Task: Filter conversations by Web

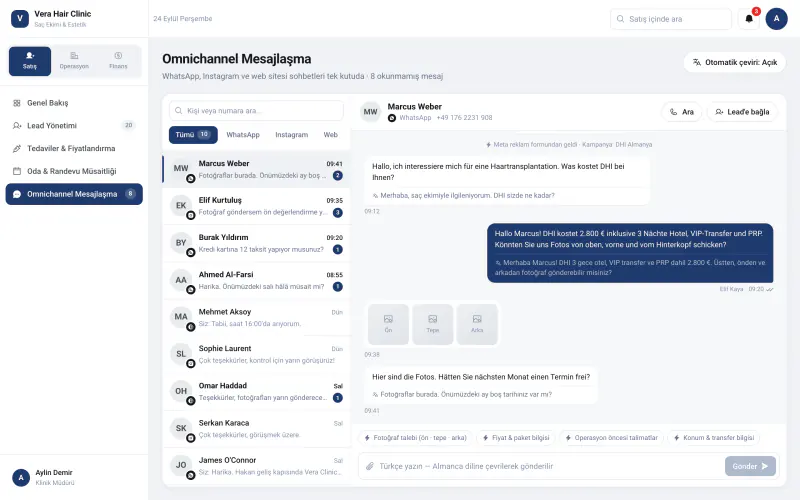Action: click(330, 135)
